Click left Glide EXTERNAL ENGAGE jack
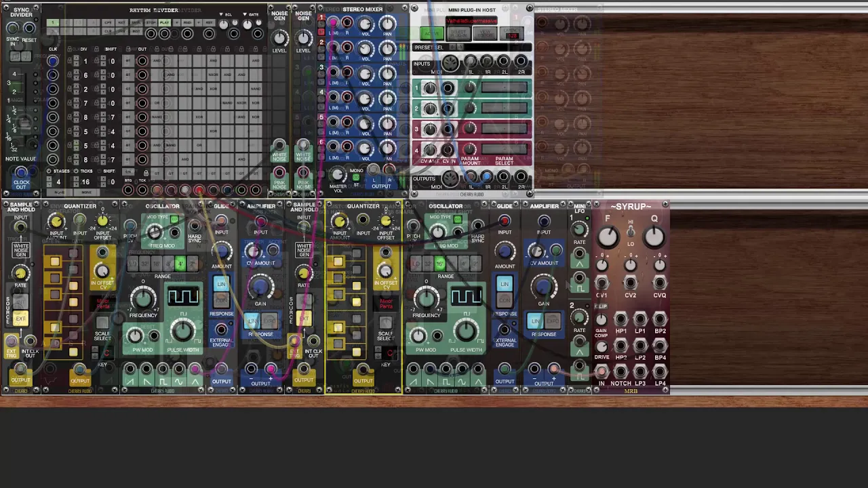The image size is (868, 488). 221,331
